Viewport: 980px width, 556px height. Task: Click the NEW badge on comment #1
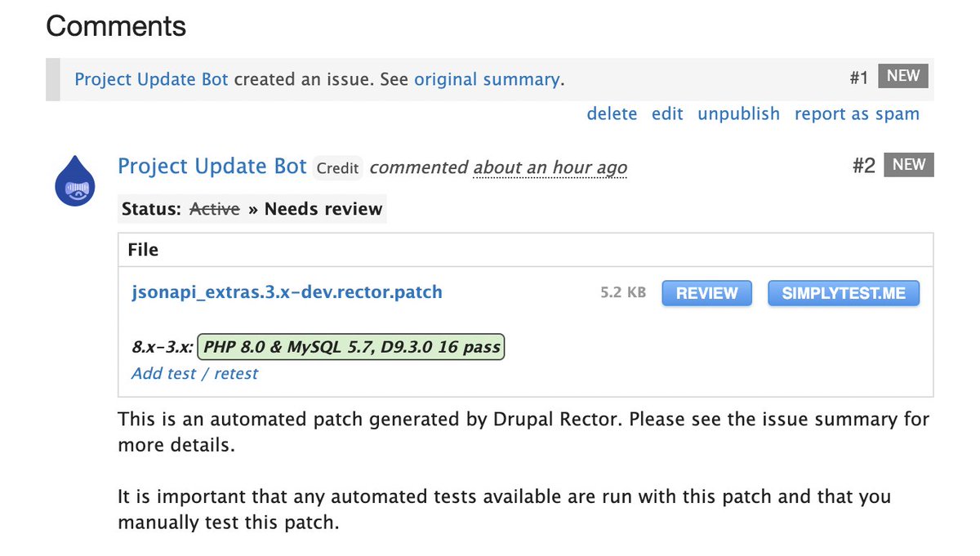(903, 77)
